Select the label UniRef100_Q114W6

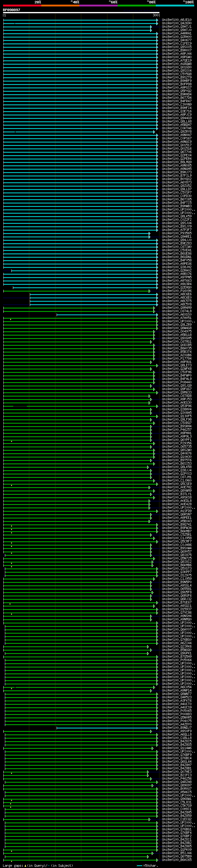177,748
